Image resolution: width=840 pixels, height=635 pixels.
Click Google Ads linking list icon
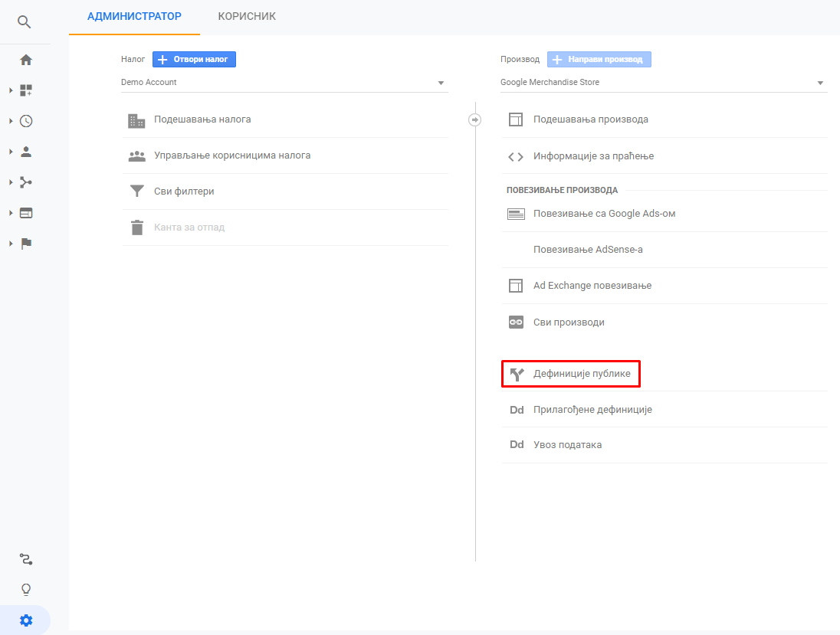click(516, 214)
